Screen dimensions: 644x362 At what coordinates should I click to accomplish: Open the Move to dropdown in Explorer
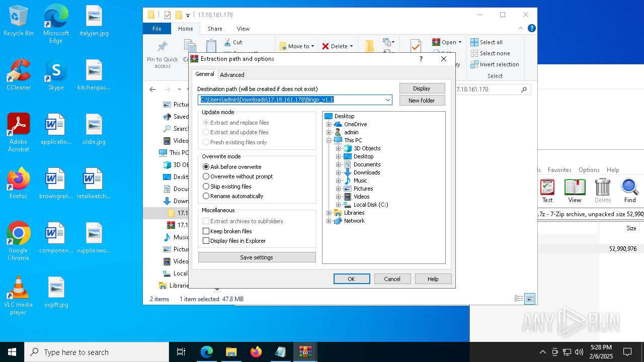point(297,46)
